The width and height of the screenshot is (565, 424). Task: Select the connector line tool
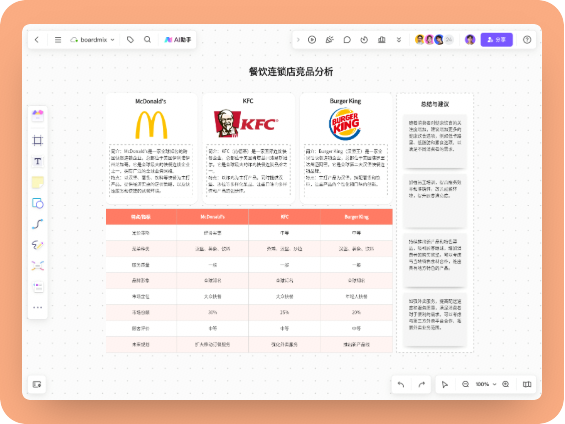coord(37,224)
